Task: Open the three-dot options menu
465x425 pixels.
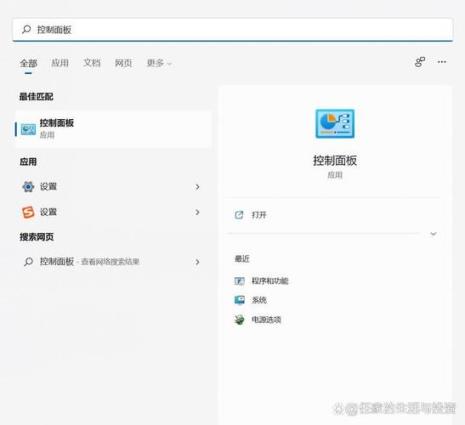Action: coord(442,62)
